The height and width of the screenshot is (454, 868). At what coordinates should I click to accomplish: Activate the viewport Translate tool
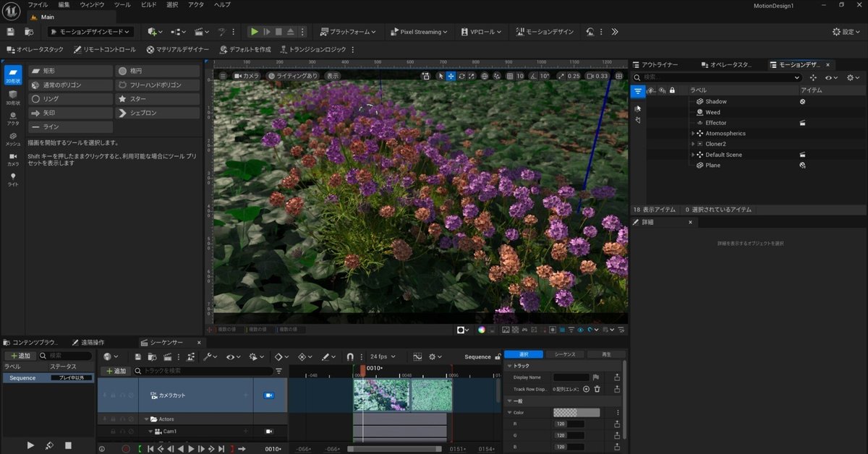click(x=451, y=76)
